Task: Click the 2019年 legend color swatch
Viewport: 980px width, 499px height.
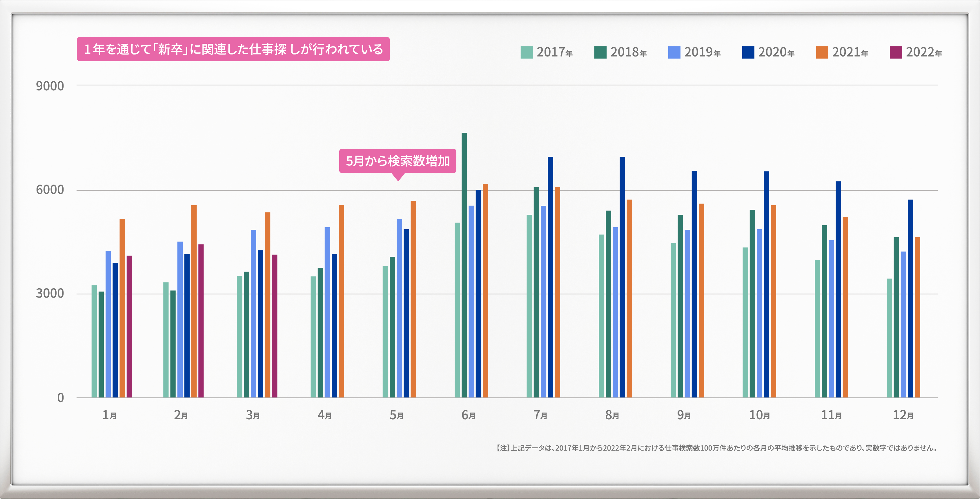Action: point(674,52)
